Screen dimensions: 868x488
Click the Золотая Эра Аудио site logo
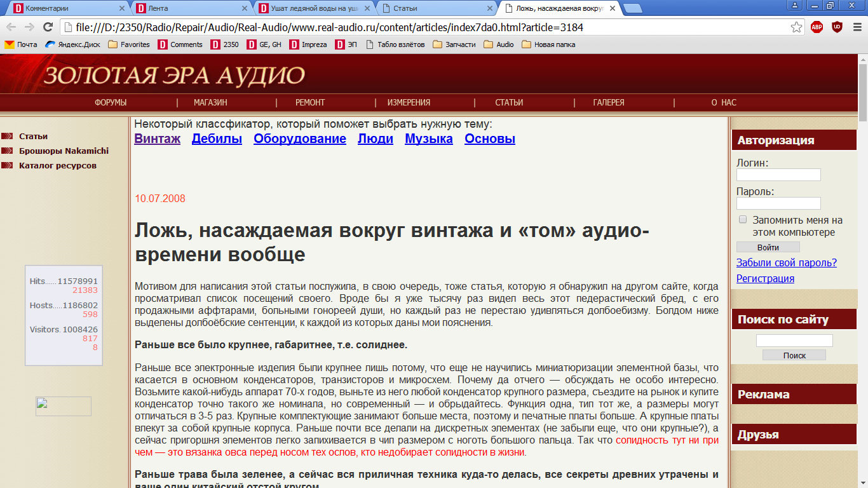[x=174, y=75]
